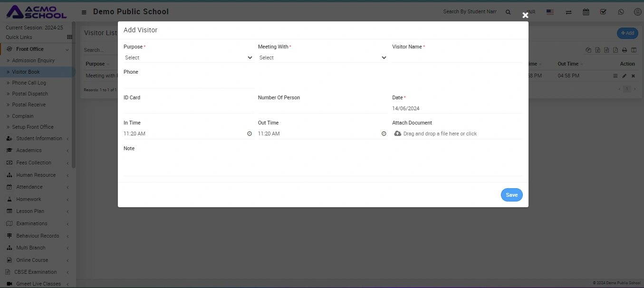Click the hamburger menu toggle icon
The image size is (644, 288).
[x=84, y=12]
